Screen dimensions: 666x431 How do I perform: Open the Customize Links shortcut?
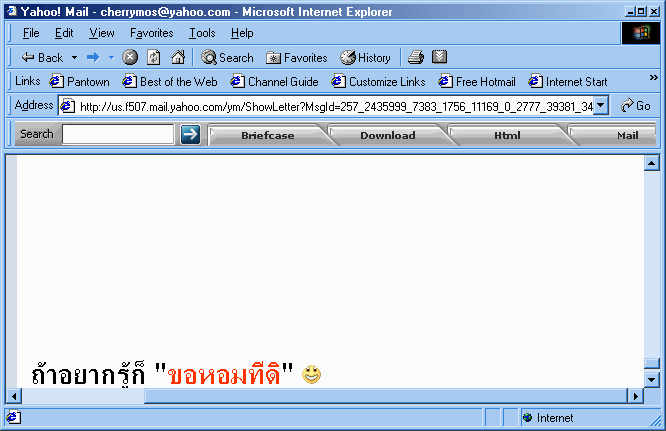378,82
